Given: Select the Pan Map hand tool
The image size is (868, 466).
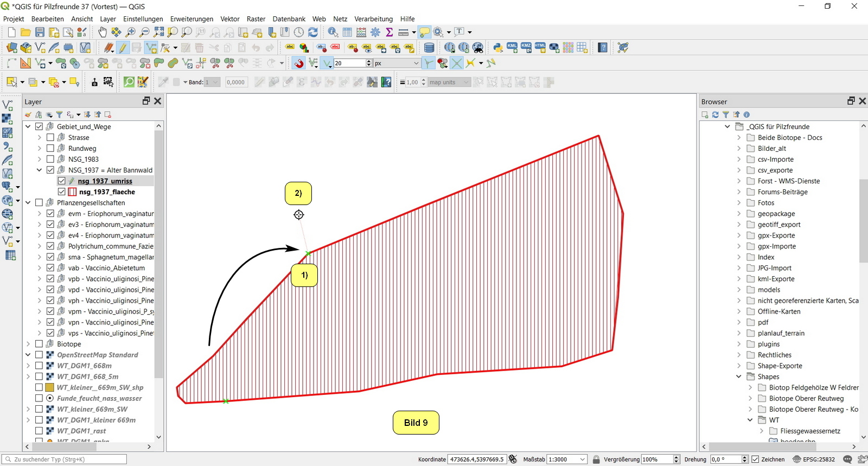Looking at the screenshot, I should 103,33.
